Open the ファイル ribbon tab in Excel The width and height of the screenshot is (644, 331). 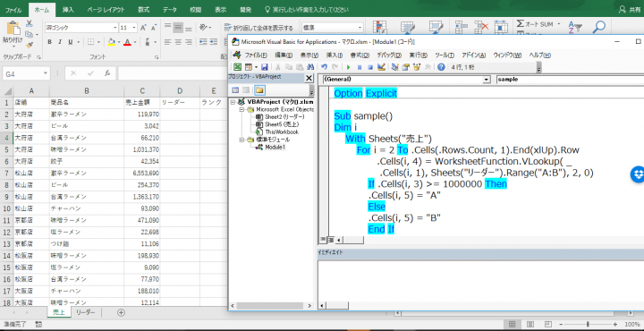tap(13, 10)
